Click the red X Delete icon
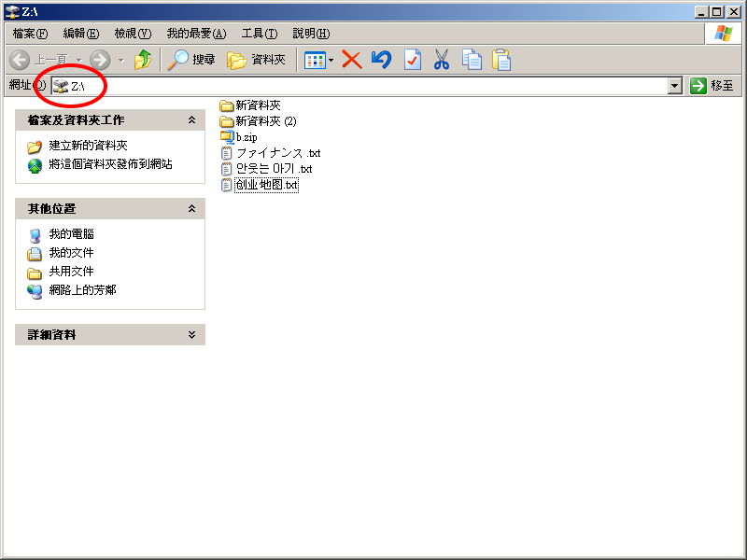 point(352,60)
